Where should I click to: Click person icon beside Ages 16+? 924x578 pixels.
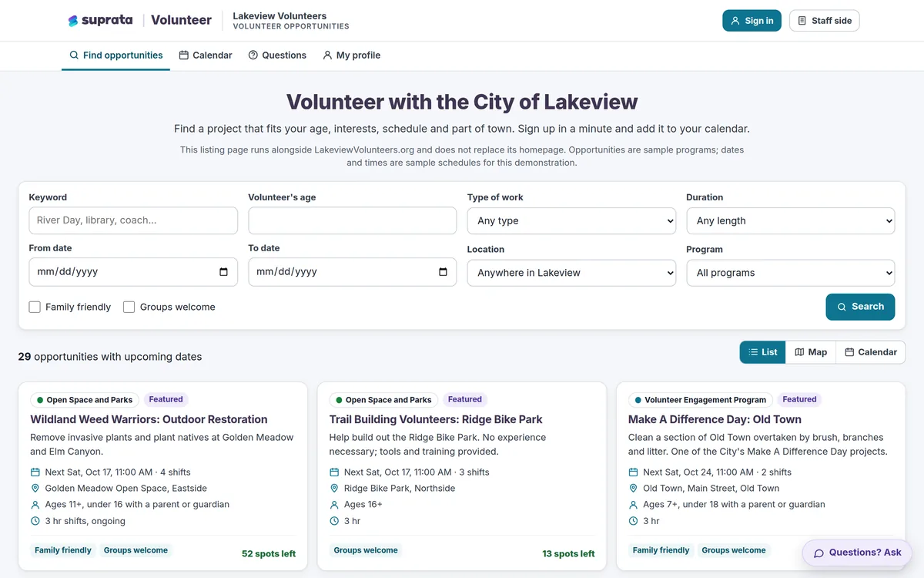pyautogui.click(x=334, y=505)
